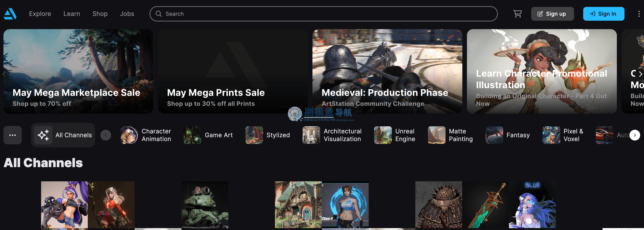Screen dimensions: 644x230
Task: Click the Sign up button
Action: coord(552,14)
